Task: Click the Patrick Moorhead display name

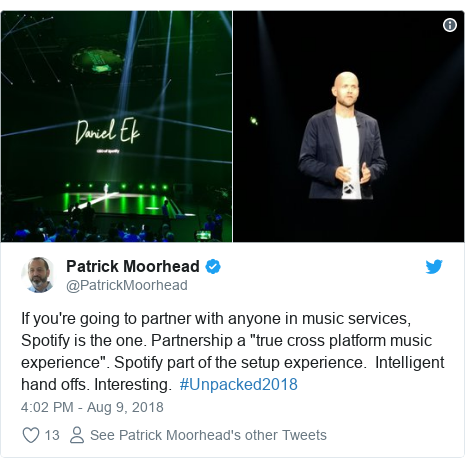Action: (133, 266)
